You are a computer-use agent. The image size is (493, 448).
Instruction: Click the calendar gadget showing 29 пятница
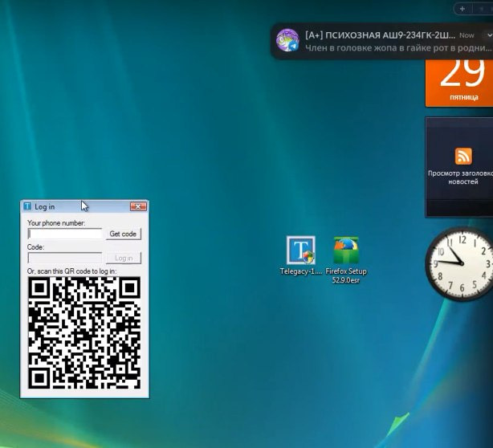pos(459,83)
